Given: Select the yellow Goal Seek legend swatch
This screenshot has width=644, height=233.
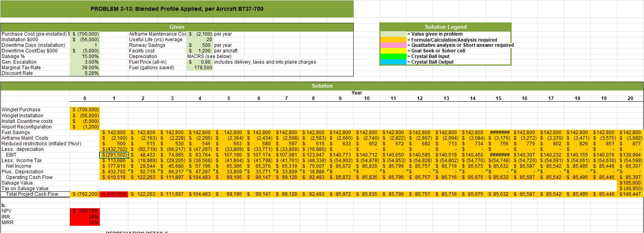Looking at the screenshot, I should pyautogui.click(x=393, y=51).
